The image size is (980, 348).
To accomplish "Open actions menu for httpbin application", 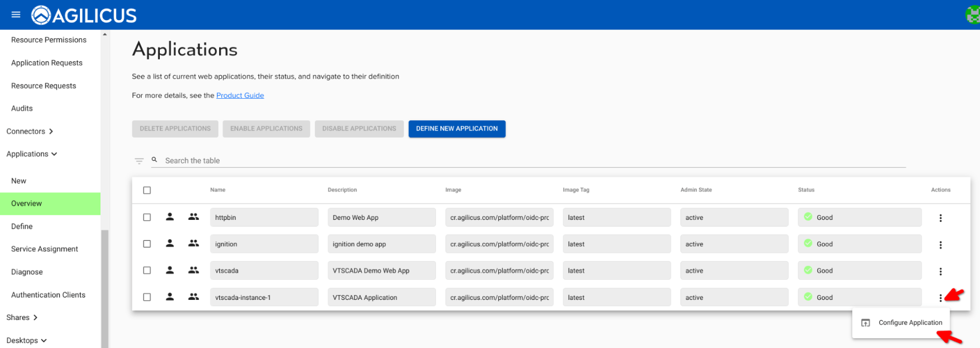I will click(940, 218).
